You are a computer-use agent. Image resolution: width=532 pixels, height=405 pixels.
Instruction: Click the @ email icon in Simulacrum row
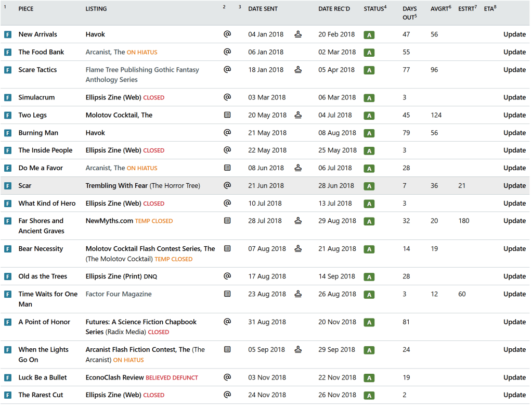coord(227,97)
